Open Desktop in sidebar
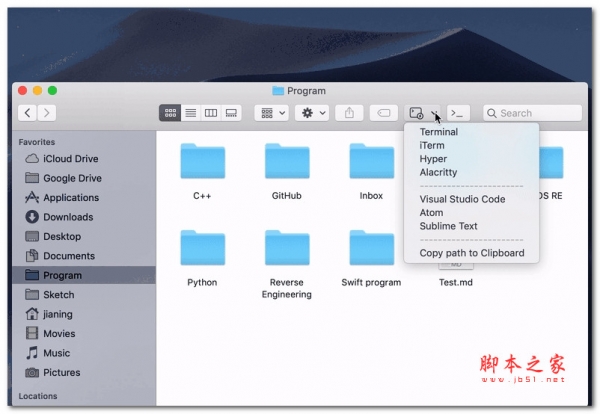This screenshot has height=414, width=600. [84, 236]
